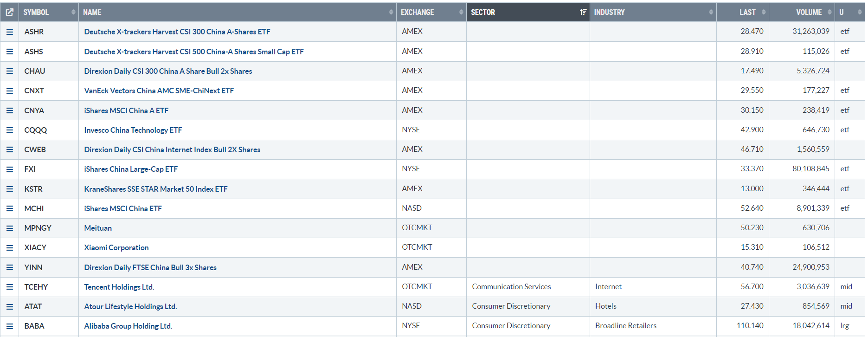Click the lrg label in BABA row
868x337 pixels.
(845, 326)
